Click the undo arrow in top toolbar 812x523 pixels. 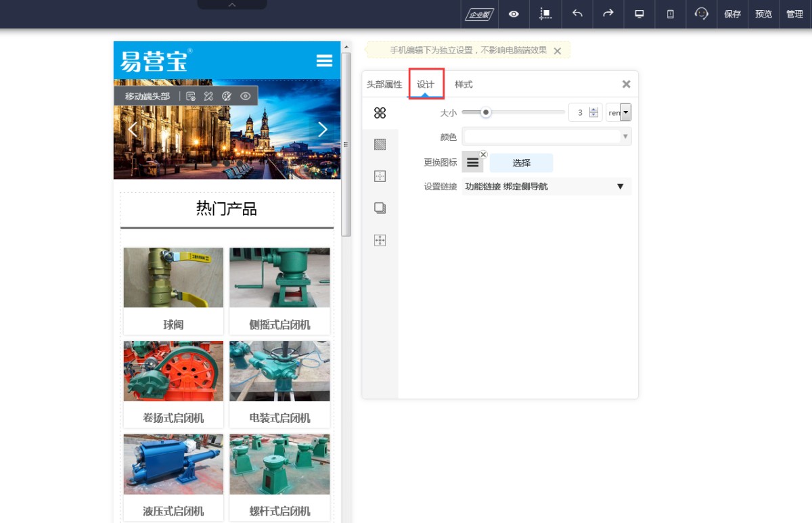coord(577,14)
